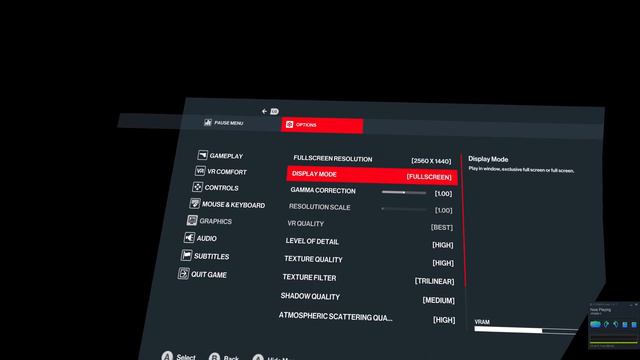Change the Level of Detail option

click(369, 243)
